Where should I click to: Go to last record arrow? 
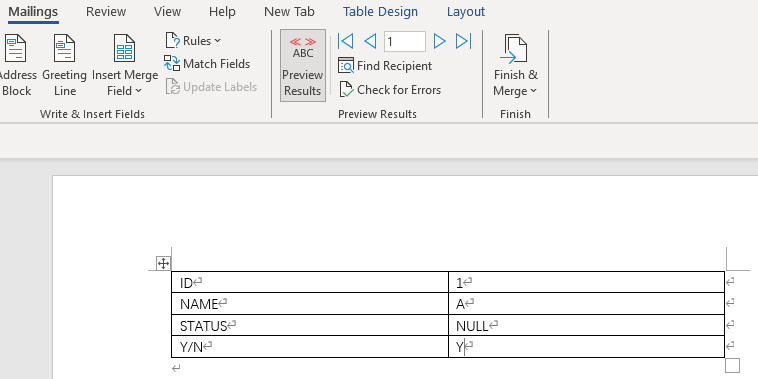tap(464, 42)
